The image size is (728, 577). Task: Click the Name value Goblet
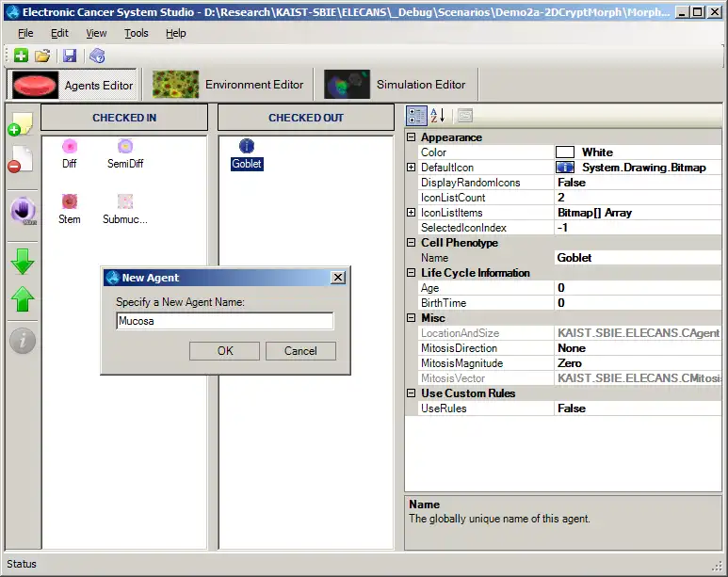pos(638,258)
